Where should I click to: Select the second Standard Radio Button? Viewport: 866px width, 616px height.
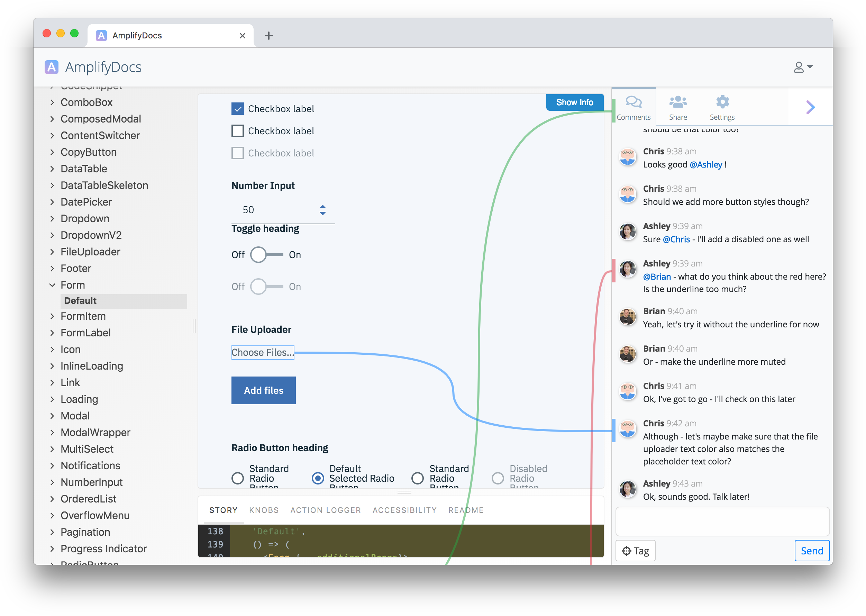click(x=418, y=478)
